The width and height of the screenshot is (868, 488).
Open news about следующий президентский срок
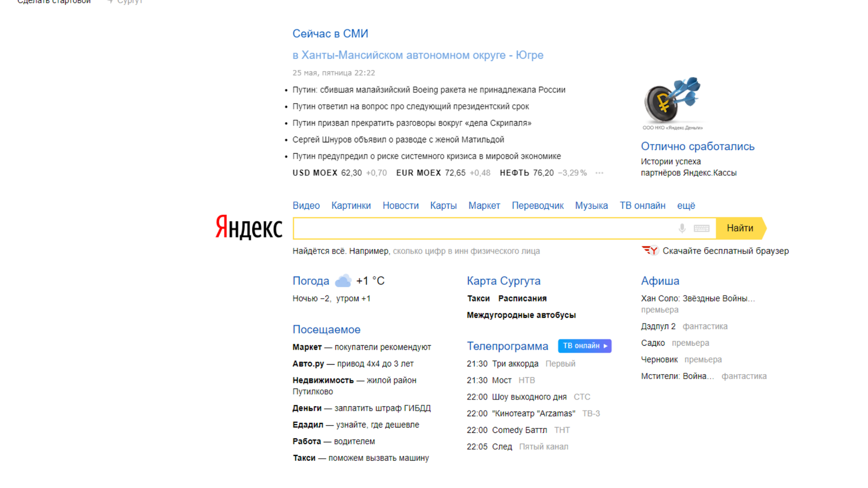[411, 107]
